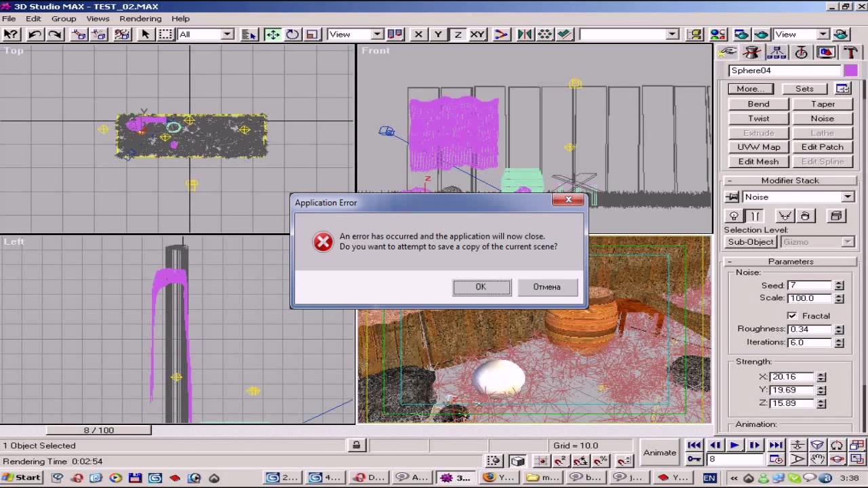Image resolution: width=868 pixels, height=488 pixels.
Task: Open the Noise modifier stack dropdown
Action: pyautogui.click(x=848, y=197)
